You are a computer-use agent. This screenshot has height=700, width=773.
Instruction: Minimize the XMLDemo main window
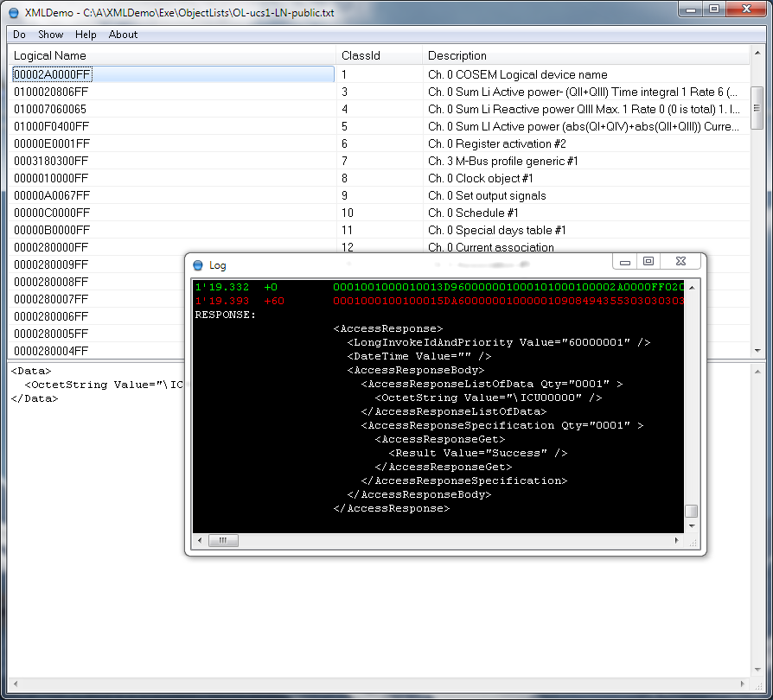(690, 9)
